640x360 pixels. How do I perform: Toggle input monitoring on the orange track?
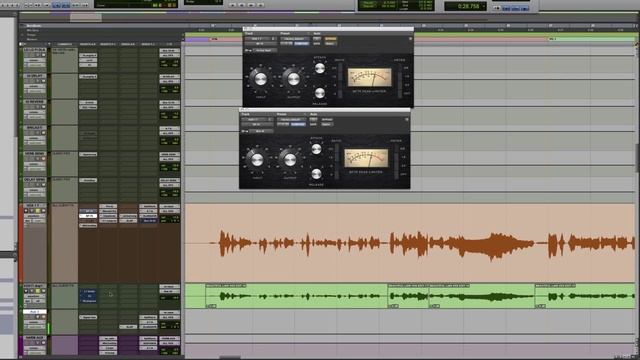32,211
